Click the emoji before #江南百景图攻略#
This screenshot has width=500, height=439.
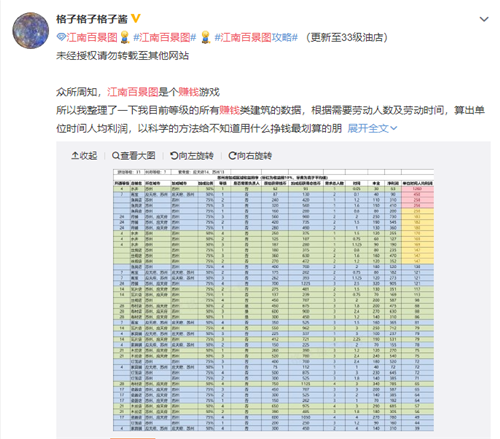[x=206, y=37]
